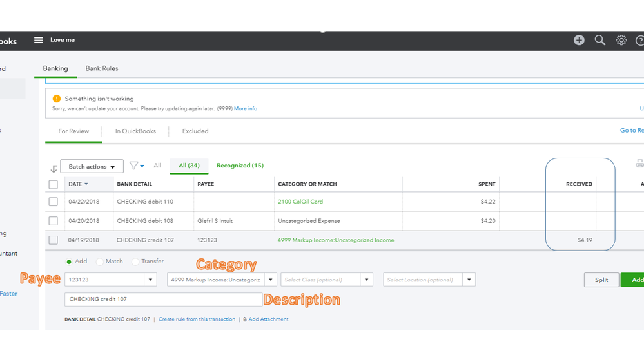Viewport: 644px width, 362px height.
Task: Click the Uncategorized Expense cell
Action: point(309,221)
